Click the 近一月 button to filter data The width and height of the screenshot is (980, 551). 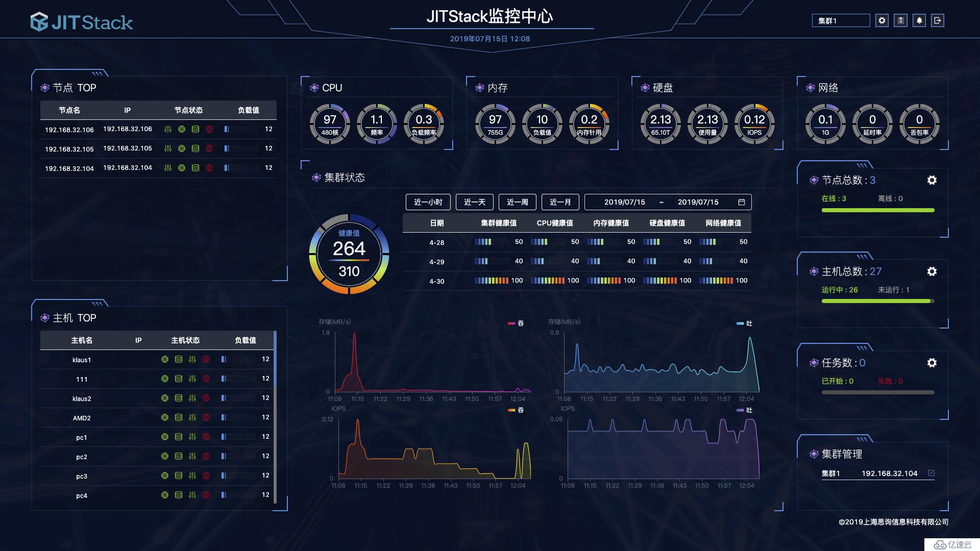560,202
